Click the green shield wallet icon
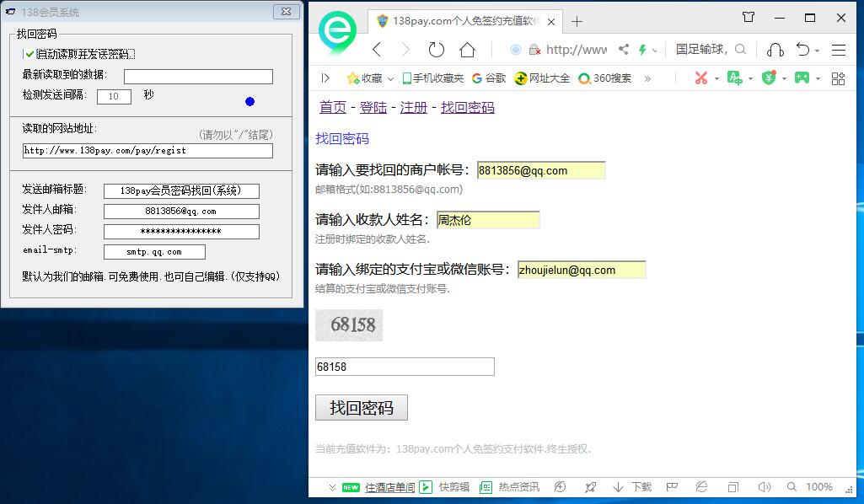Image resolution: width=864 pixels, height=504 pixels. (x=770, y=78)
